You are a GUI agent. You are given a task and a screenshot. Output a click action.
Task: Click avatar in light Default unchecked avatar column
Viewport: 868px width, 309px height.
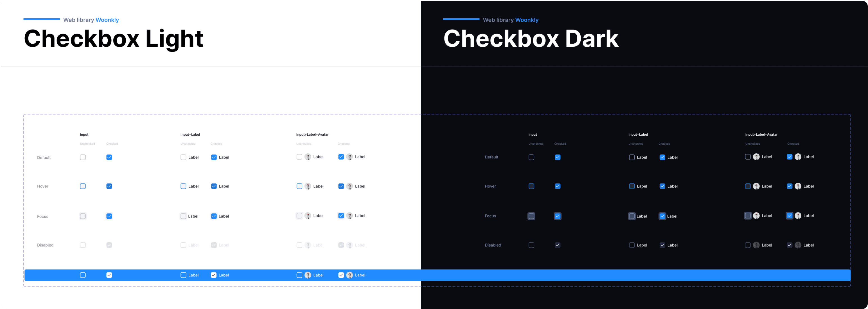click(x=308, y=157)
